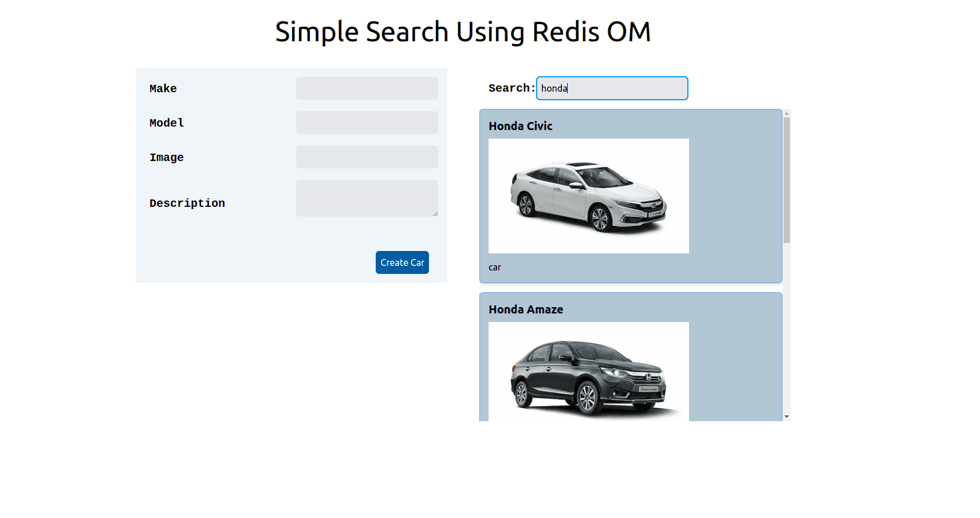This screenshot has width=980, height=518.
Task: Click the Description textarea resize handle
Action: (435, 214)
